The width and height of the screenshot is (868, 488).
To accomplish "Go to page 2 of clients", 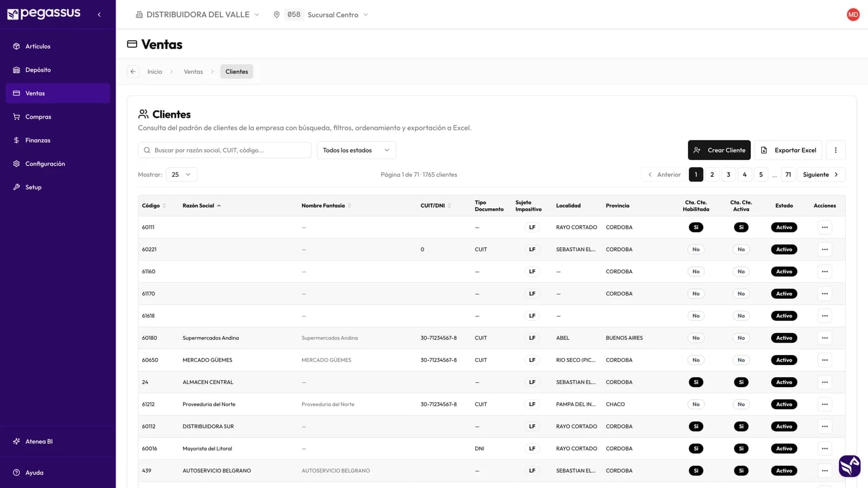I will (712, 175).
